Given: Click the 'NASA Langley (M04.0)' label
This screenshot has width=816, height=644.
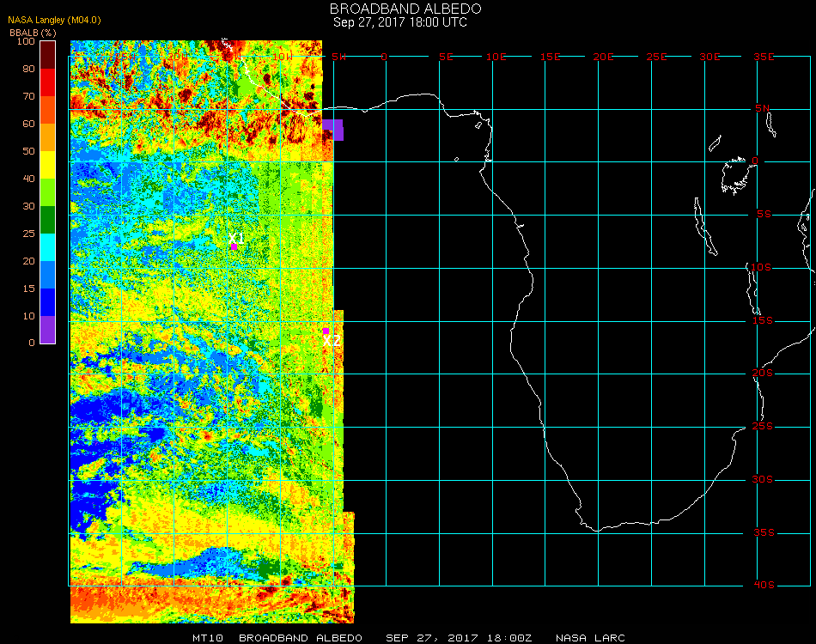Looking at the screenshot, I should pyautogui.click(x=54, y=21).
